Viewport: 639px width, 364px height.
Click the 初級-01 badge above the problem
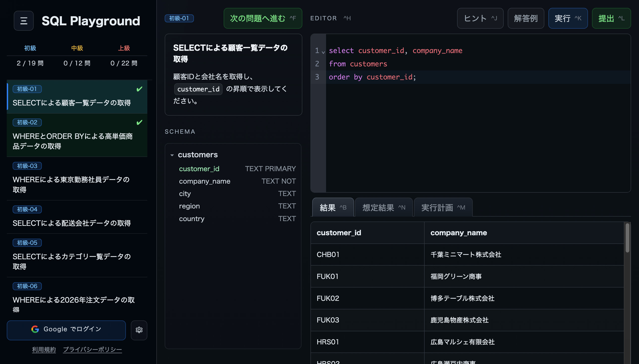pyautogui.click(x=179, y=18)
